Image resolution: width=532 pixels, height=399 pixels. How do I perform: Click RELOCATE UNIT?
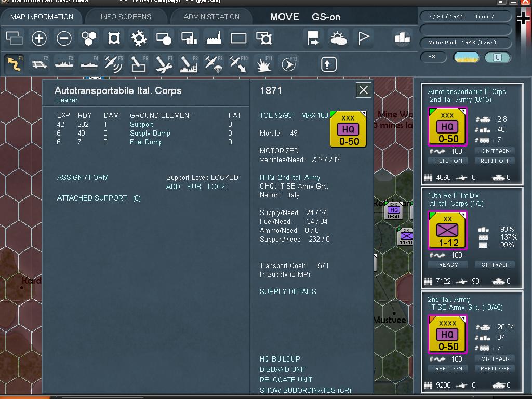point(286,380)
